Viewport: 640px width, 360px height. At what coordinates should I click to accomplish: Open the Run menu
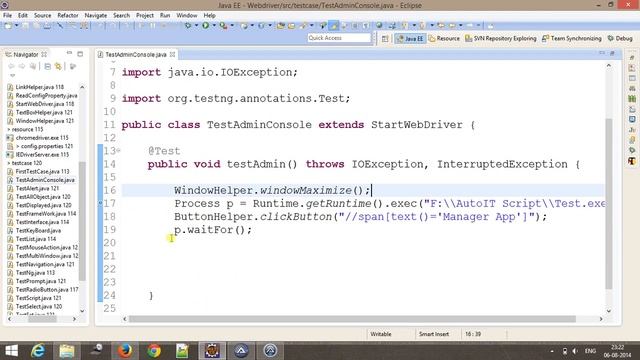pyautogui.click(x=165, y=15)
